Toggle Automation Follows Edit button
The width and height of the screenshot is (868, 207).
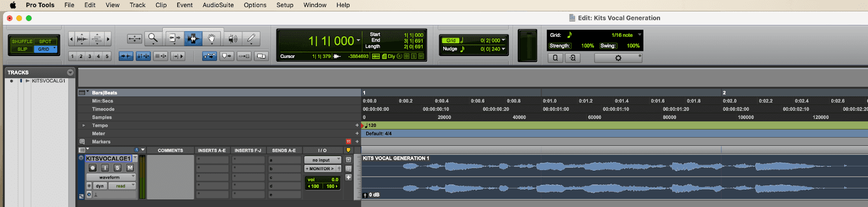[209, 56]
